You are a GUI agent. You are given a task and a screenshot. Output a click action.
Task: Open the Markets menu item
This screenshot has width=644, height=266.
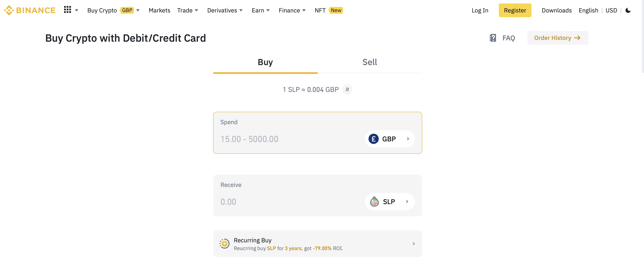click(x=159, y=10)
